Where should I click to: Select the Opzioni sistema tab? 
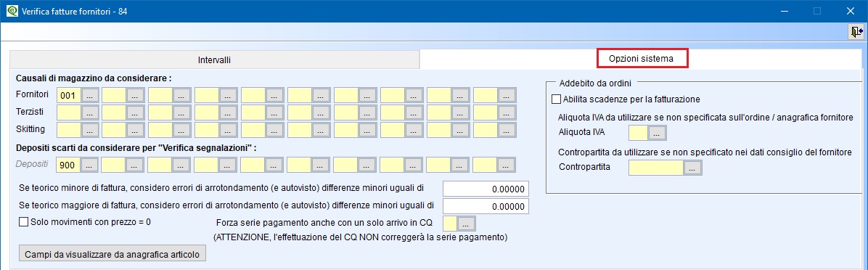point(641,59)
